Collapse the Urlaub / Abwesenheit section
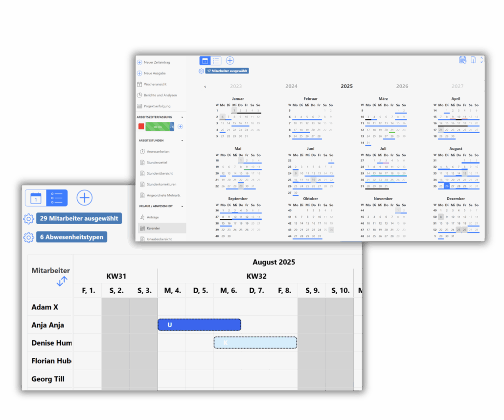The height and width of the screenshot is (420, 504). [x=183, y=206]
